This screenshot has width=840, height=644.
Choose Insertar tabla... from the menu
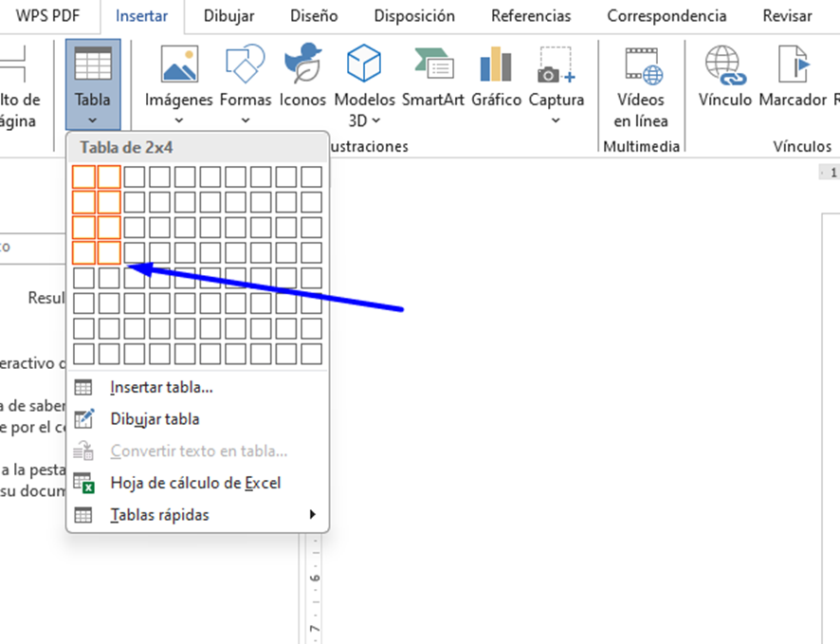(198, 387)
